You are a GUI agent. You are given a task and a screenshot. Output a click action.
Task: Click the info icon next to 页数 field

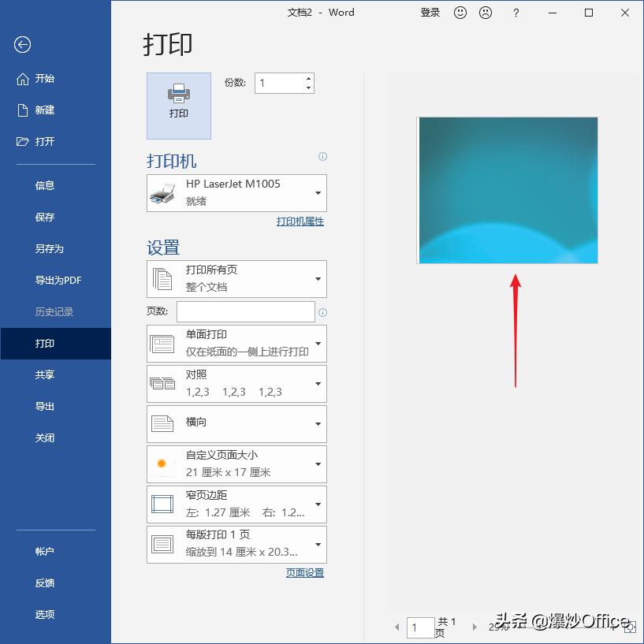click(x=322, y=312)
